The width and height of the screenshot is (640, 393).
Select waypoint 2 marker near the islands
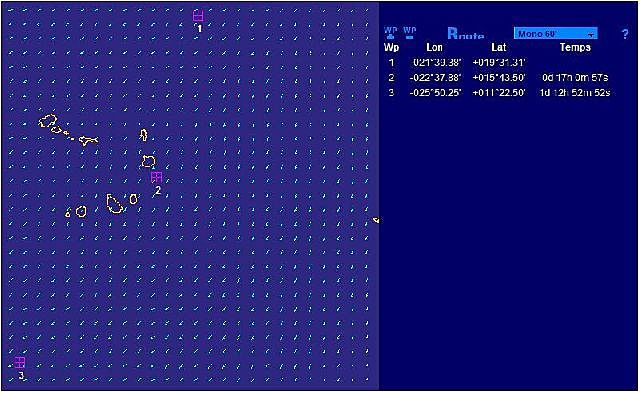click(156, 177)
